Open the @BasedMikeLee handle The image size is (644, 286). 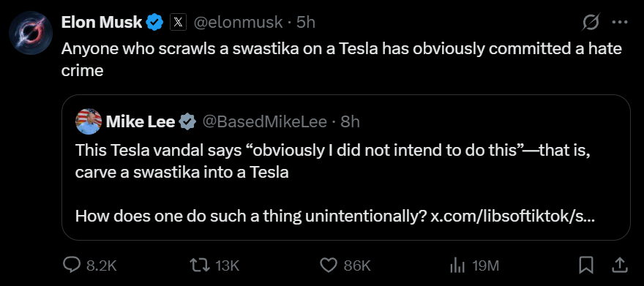[265, 122]
